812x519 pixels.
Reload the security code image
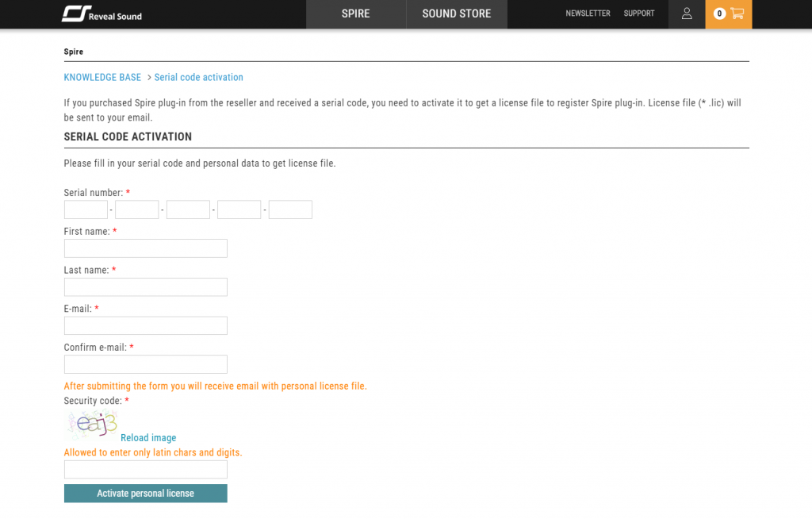[148, 438]
